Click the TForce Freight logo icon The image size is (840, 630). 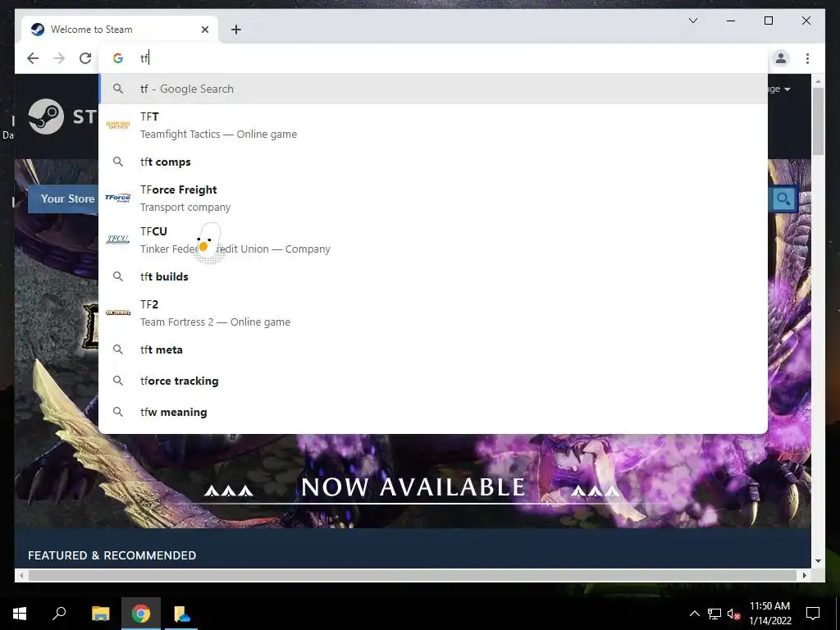click(118, 198)
